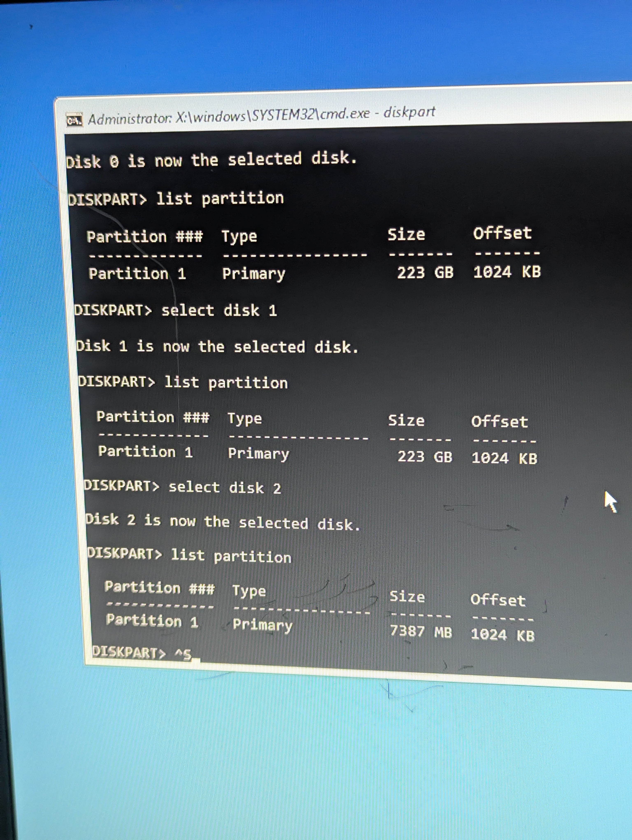Click the 'Primary' type in the 7387 MB row
The height and width of the screenshot is (840, 632).
point(263,625)
